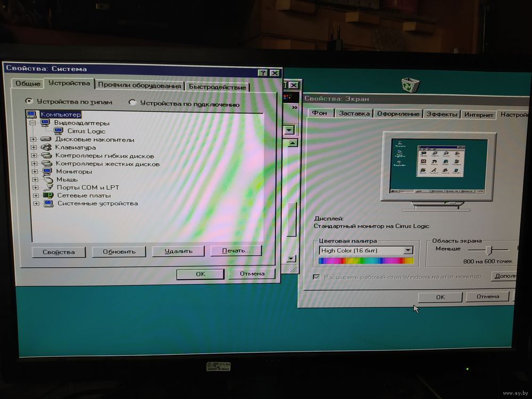The width and height of the screenshot is (532, 399).
Task: Click the Свойства button
Action: (59, 252)
